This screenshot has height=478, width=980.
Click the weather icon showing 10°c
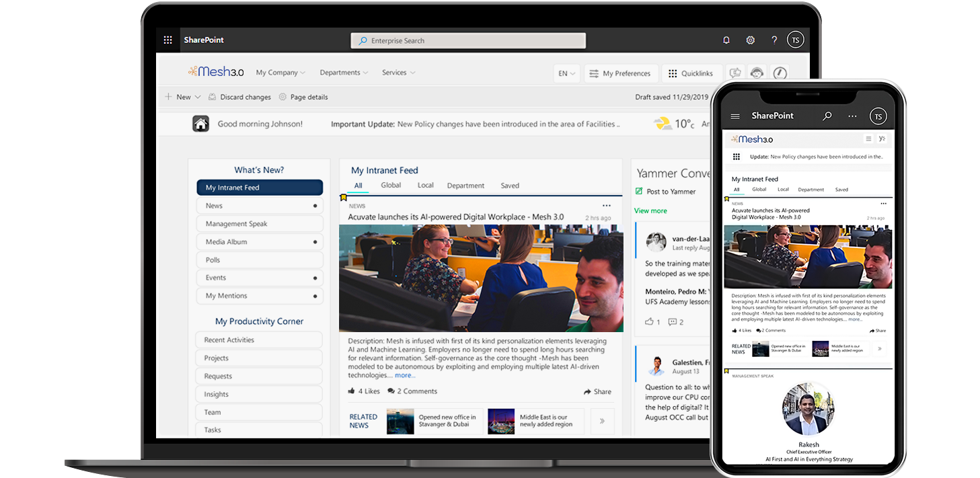pos(663,124)
